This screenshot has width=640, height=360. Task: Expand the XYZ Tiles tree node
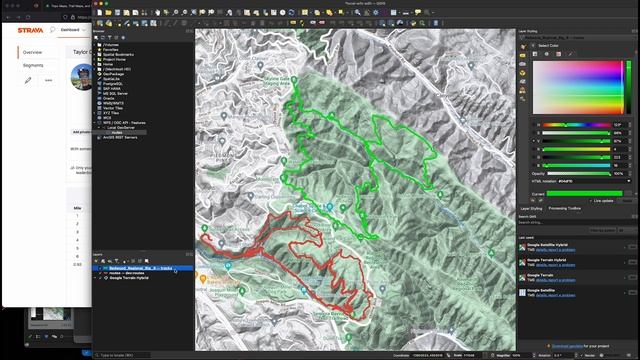pos(95,113)
